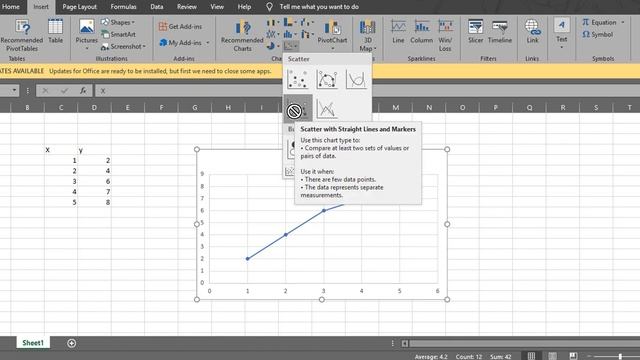Select column header G
The height and width of the screenshot is (360, 640).
tap(195, 107)
